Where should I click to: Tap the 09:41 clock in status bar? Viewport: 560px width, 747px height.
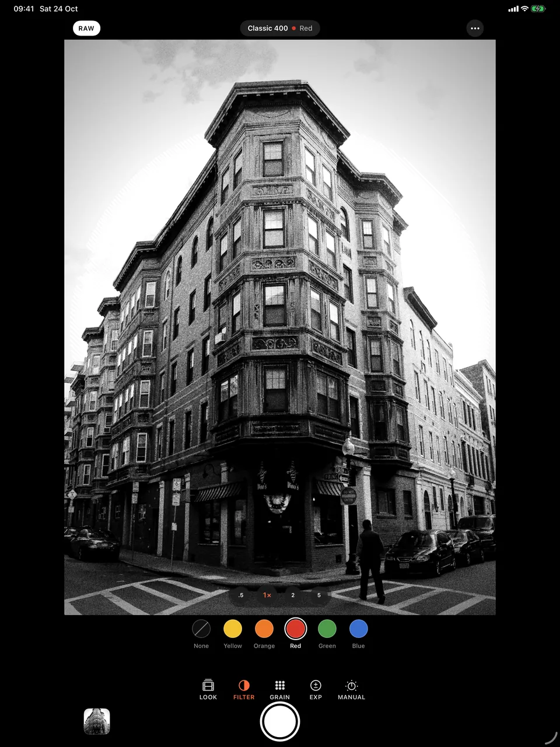[24, 9]
